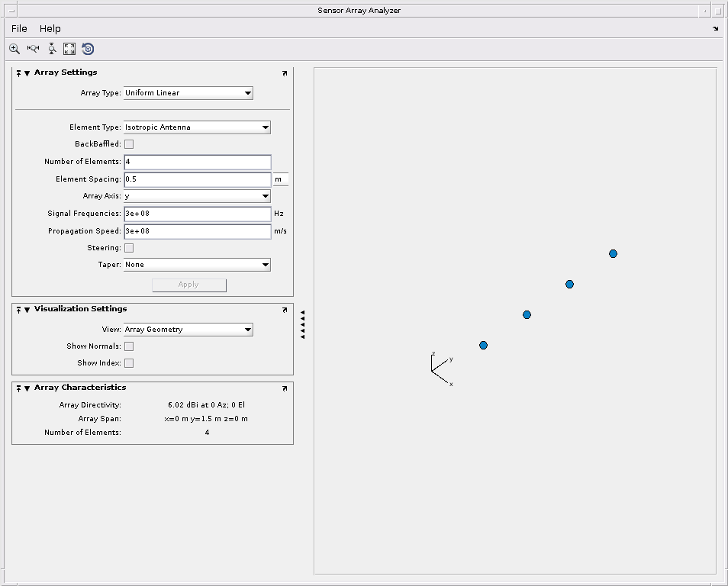Click the Element Spacing unit field
728x586 pixels.
(280, 179)
